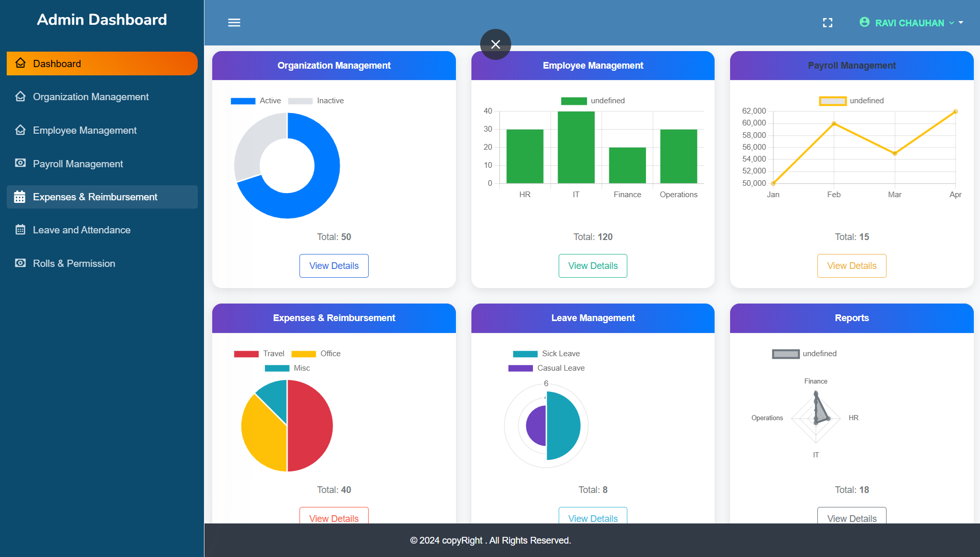Viewport: 980px width, 557px height.
Task: Toggle the Sick Leave legend item
Action: 546,354
